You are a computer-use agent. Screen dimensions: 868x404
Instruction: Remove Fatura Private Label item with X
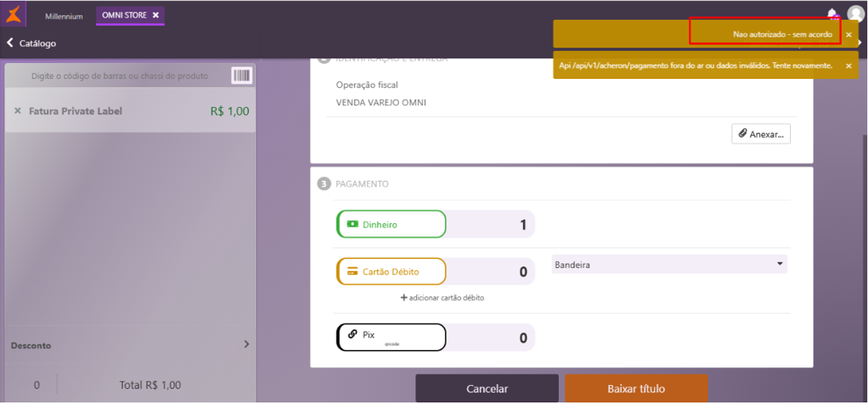pos(17,111)
